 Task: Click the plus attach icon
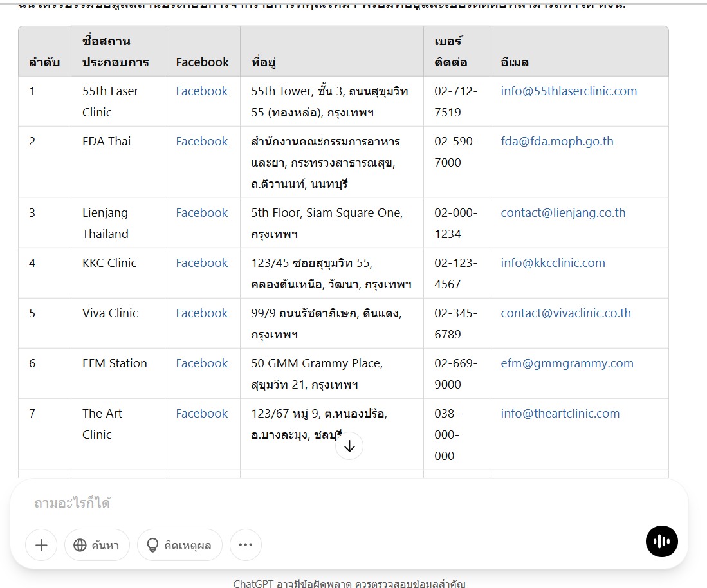[41, 546]
